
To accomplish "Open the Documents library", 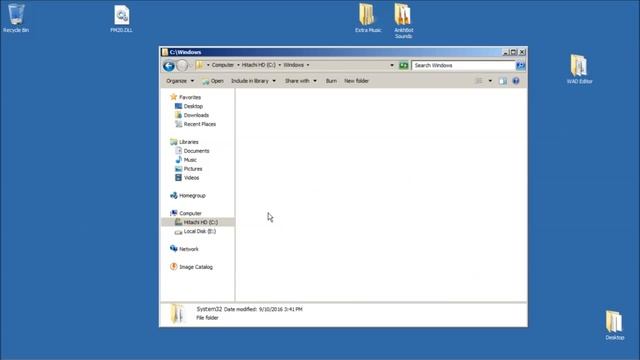I will [196, 151].
